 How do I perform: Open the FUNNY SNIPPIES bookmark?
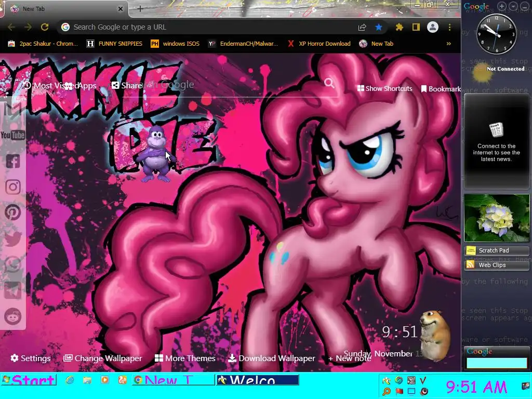114,44
